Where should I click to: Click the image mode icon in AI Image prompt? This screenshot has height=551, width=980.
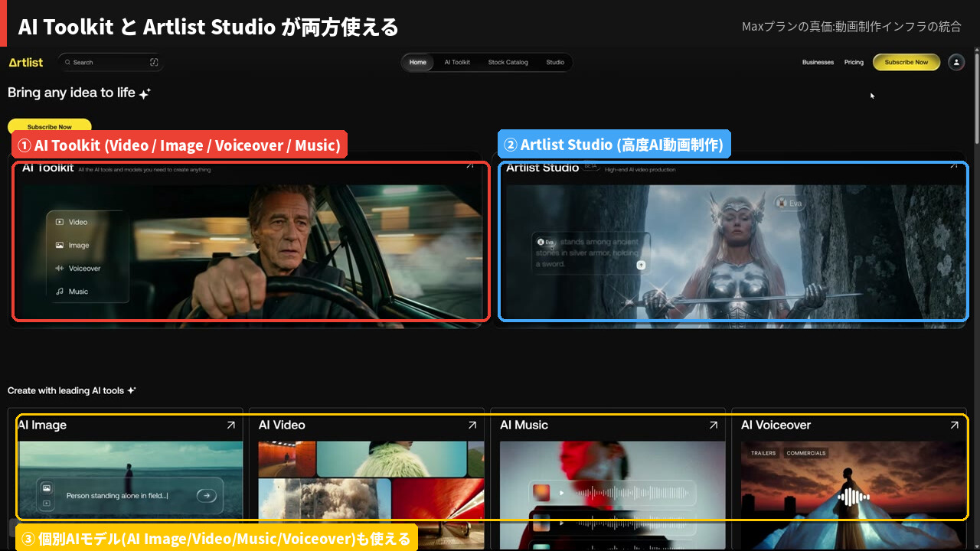pos(47,488)
